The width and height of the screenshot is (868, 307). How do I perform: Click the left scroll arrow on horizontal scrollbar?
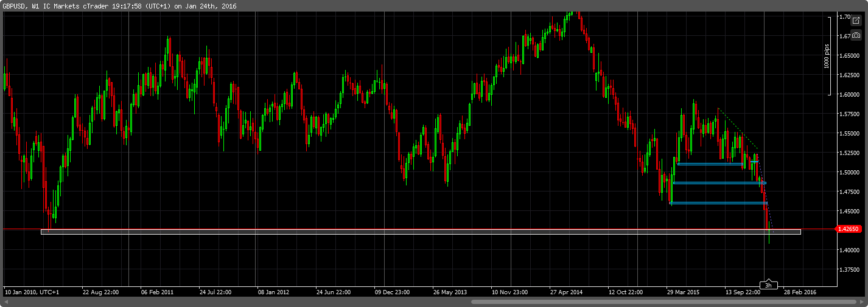(x=4, y=302)
